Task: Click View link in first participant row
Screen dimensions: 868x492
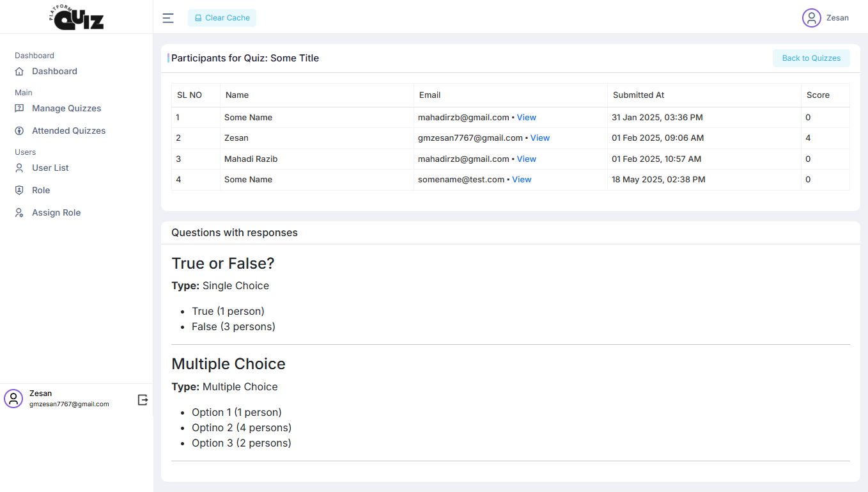Action: click(x=527, y=117)
